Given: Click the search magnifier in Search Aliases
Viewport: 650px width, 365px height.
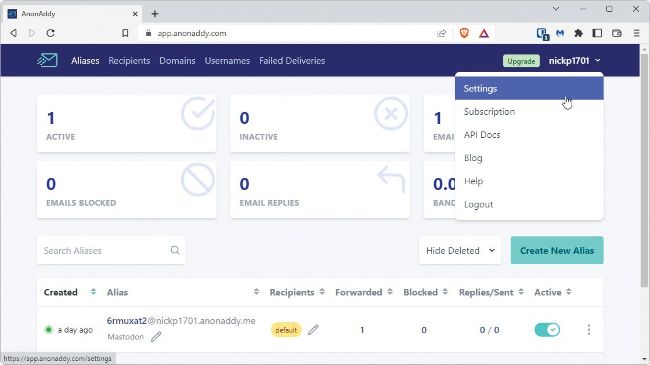Looking at the screenshot, I should click(x=175, y=250).
